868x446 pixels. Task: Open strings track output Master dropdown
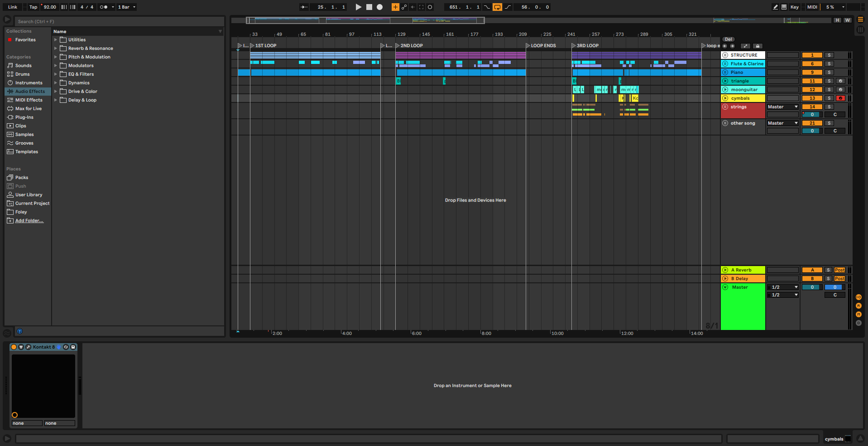tap(783, 107)
